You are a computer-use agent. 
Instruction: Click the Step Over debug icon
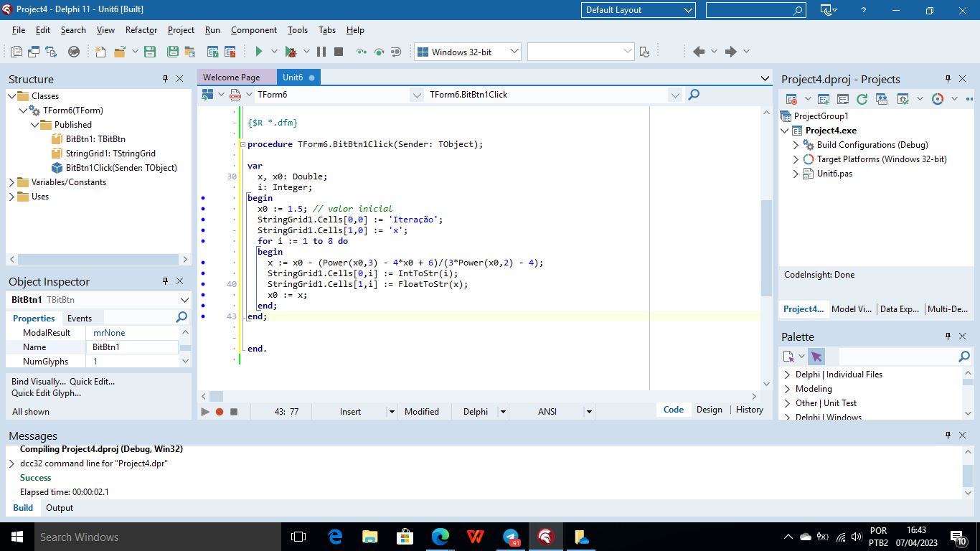click(379, 52)
